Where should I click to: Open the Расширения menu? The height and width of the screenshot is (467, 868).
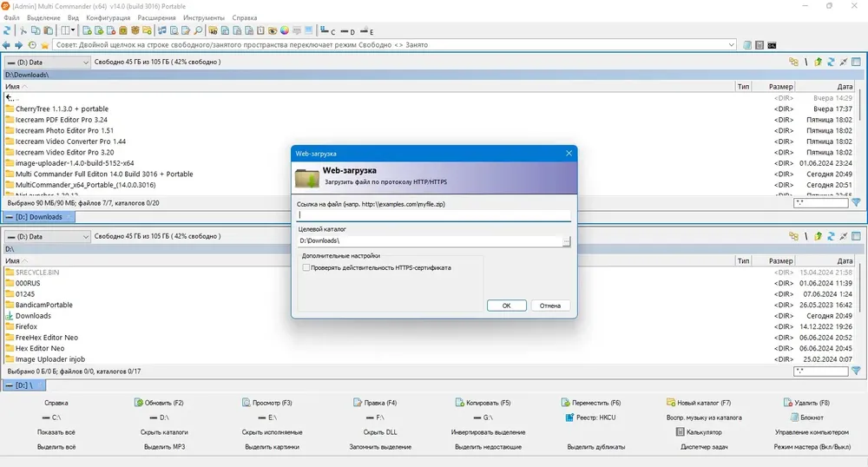pos(156,17)
